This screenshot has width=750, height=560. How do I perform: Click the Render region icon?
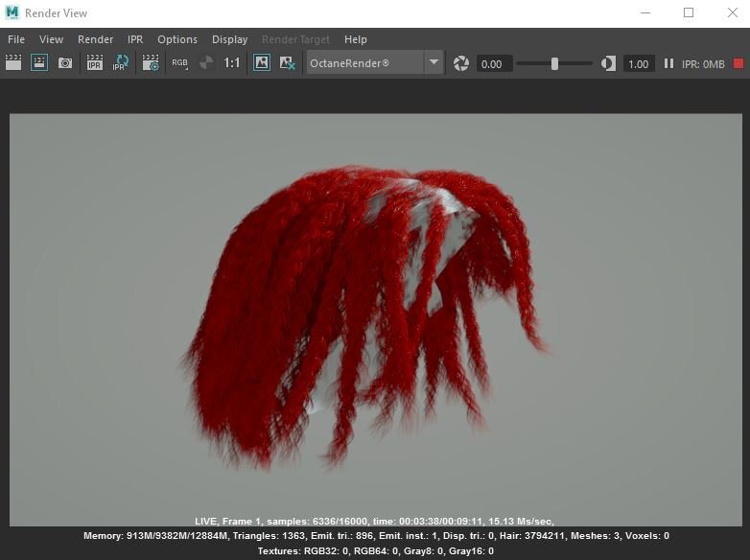coord(39,63)
